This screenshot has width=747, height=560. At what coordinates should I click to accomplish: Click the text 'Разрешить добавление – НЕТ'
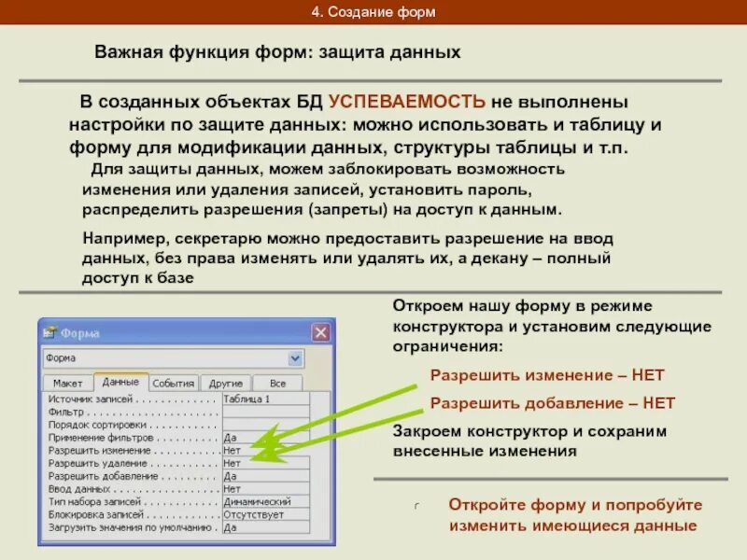click(553, 403)
